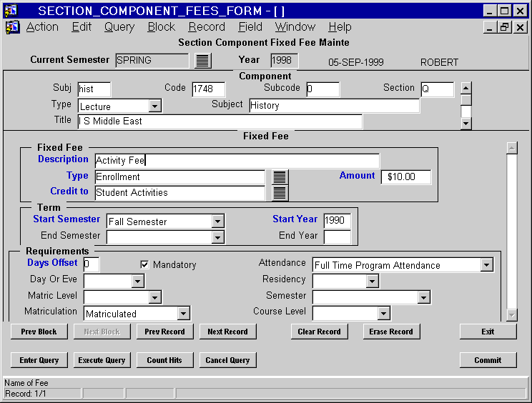Click the Cancel Query button

pyautogui.click(x=227, y=360)
